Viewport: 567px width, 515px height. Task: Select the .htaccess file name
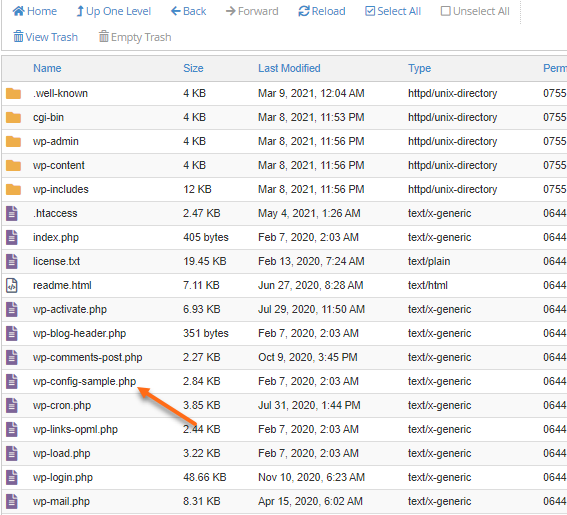(55, 213)
